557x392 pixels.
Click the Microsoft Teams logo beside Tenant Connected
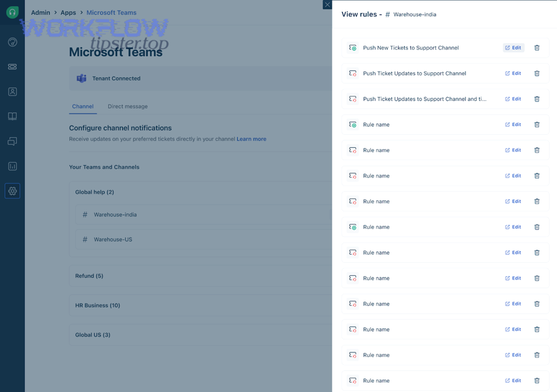pyautogui.click(x=81, y=78)
